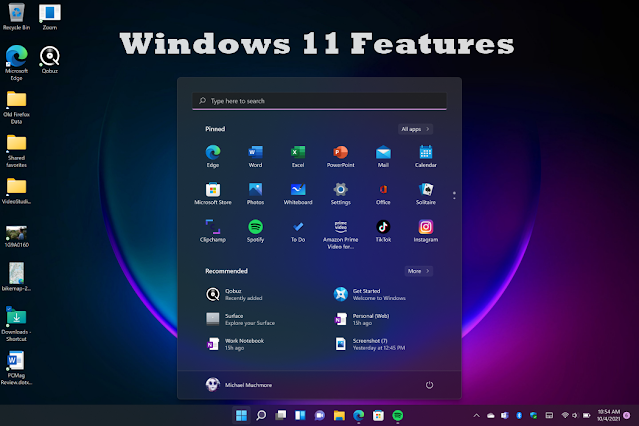Image resolution: width=639 pixels, height=426 pixels.
Task: Open Get Started Welcome to Windows
Action: (370, 294)
